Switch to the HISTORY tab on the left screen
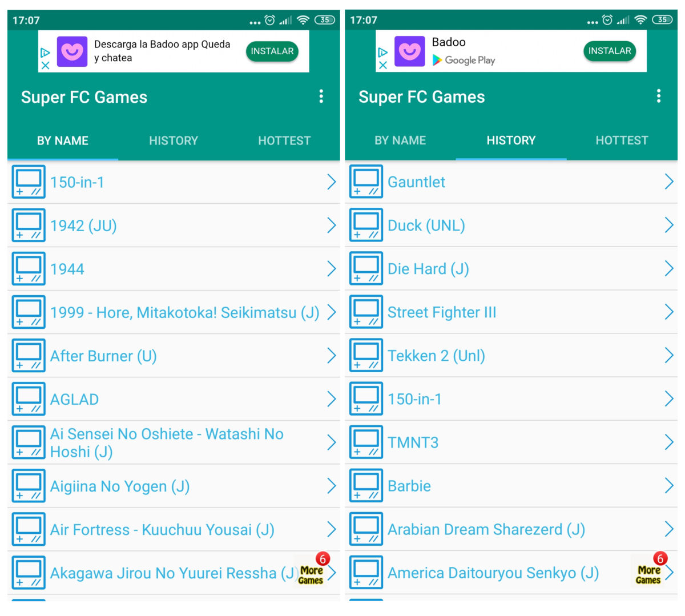This screenshot has height=616, width=685. (174, 140)
